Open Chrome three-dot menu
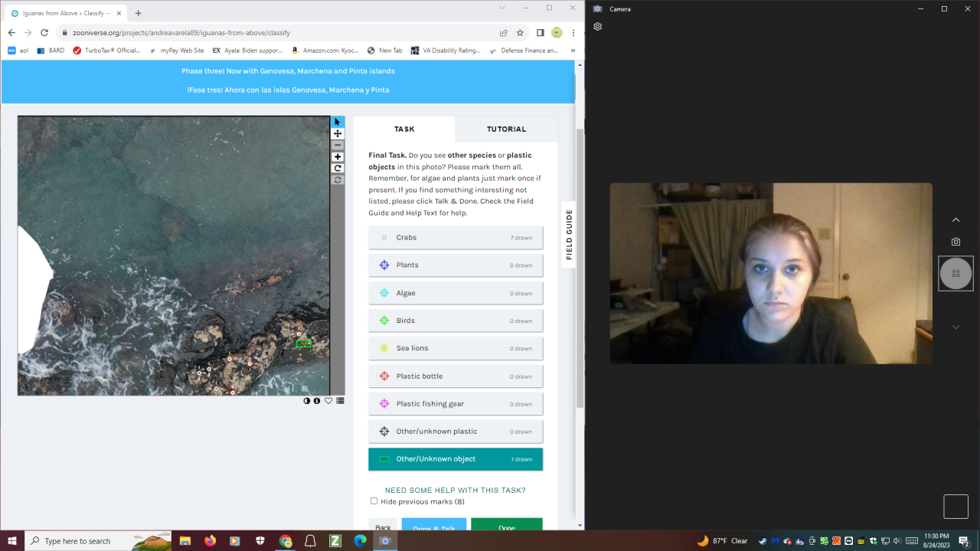Image resolution: width=980 pixels, height=551 pixels. point(573,33)
